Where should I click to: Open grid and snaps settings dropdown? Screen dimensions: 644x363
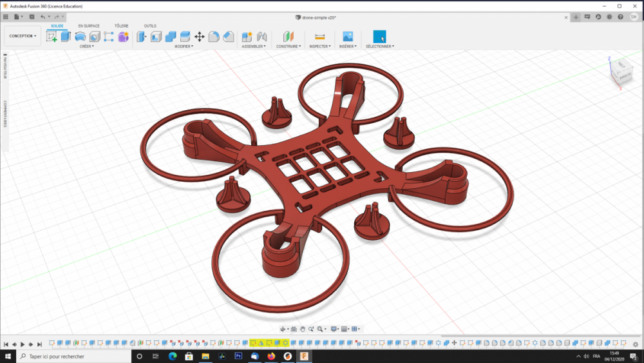pyautogui.click(x=345, y=329)
